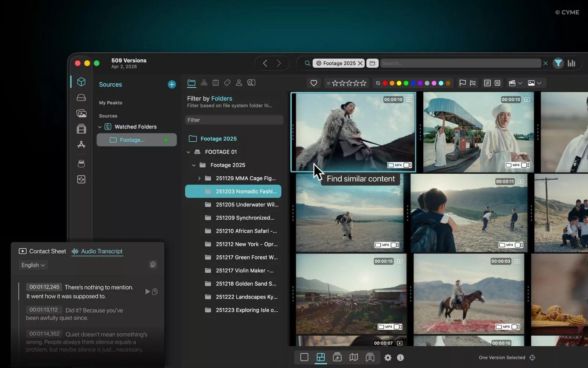Click the add source plus button
The image size is (588, 368).
[172, 85]
